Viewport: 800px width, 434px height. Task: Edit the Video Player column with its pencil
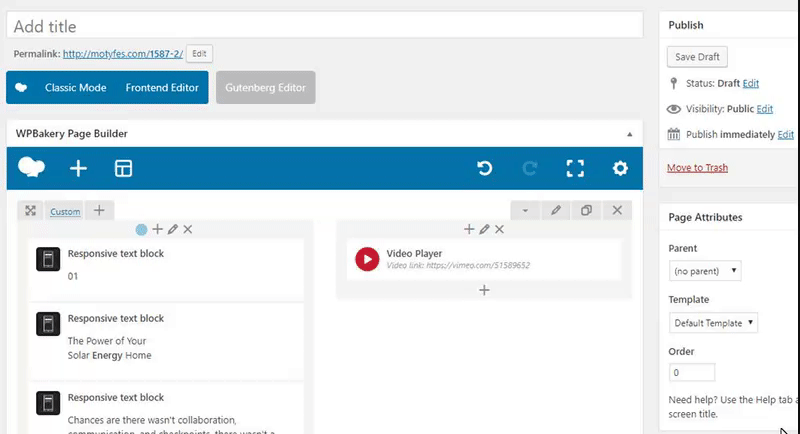484,229
